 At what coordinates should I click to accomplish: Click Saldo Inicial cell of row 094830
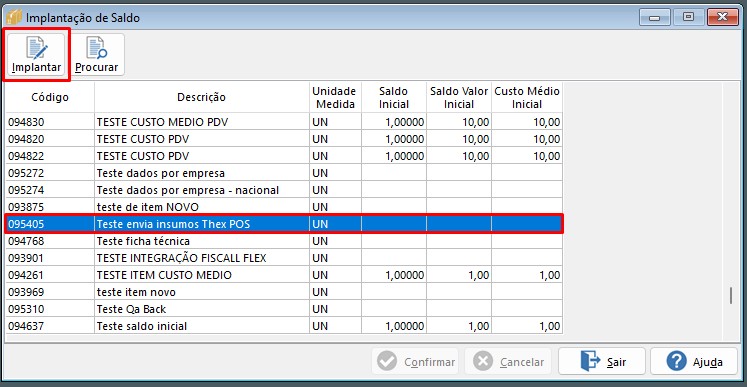(394, 122)
